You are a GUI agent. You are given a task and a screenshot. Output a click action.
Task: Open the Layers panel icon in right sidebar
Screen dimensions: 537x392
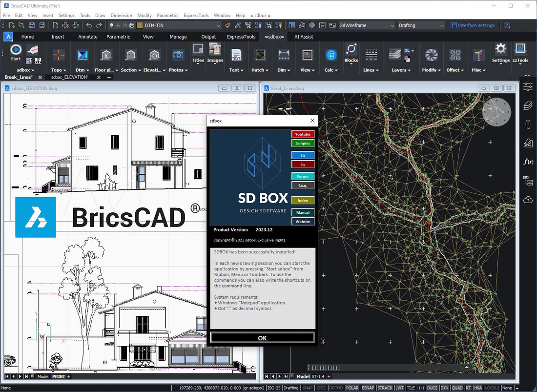tap(528, 106)
